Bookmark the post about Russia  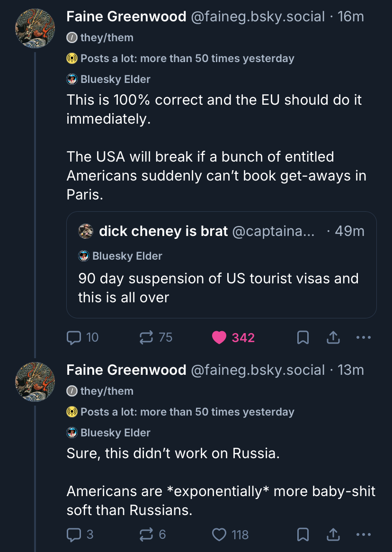coord(303,534)
